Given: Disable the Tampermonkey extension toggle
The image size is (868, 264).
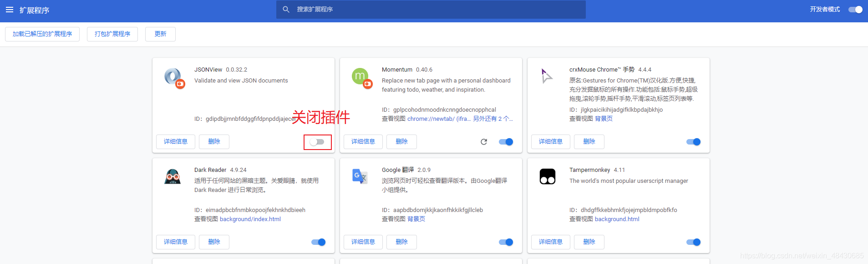Looking at the screenshot, I should click(x=693, y=242).
